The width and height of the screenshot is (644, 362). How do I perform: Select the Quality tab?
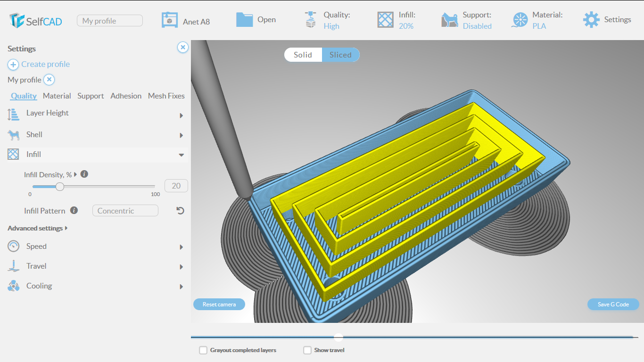(x=24, y=96)
